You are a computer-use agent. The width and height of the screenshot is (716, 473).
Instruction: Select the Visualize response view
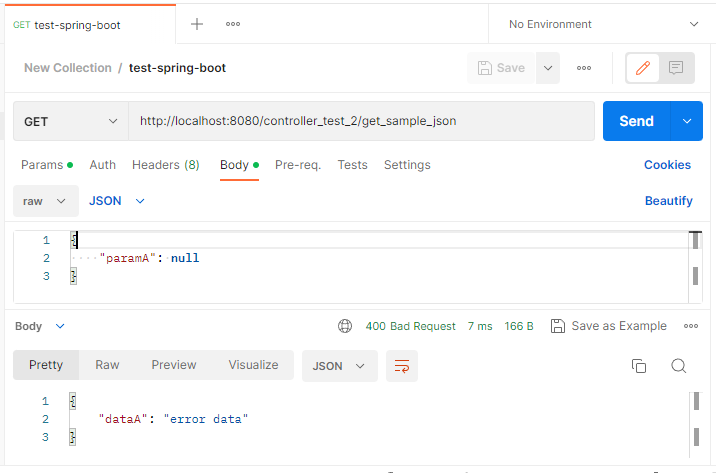[x=253, y=365]
